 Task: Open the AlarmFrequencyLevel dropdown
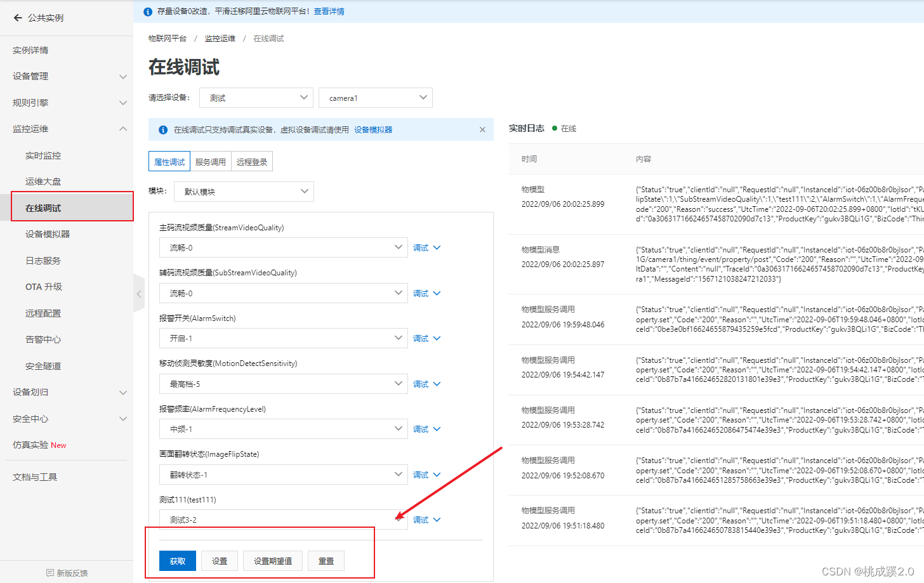click(x=283, y=429)
